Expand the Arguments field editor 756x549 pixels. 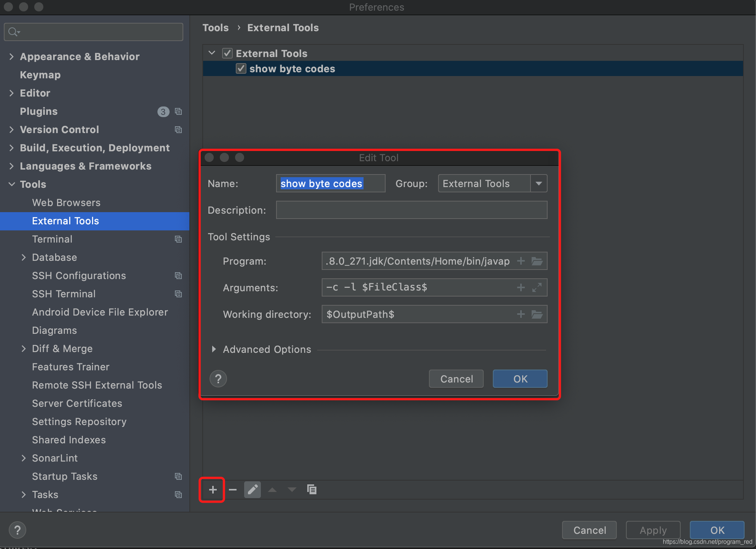[x=537, y=288]
